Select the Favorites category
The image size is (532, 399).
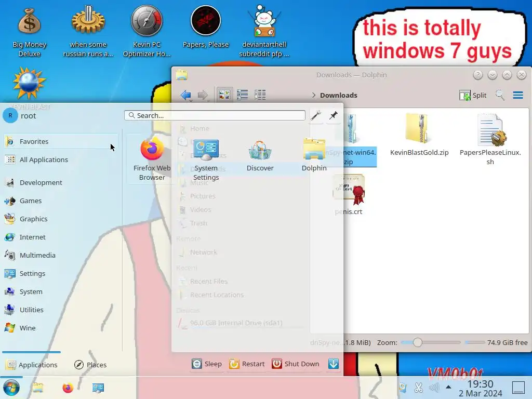point(60,141)
